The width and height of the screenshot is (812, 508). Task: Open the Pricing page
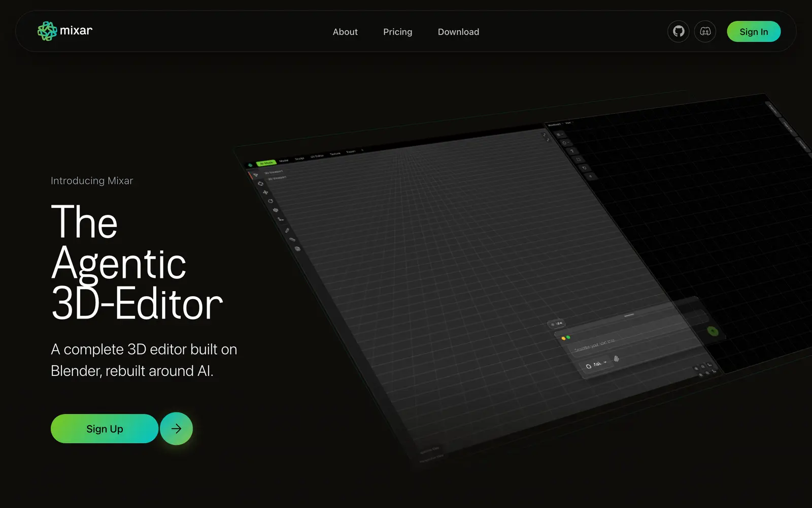click(x=398, y=32)
